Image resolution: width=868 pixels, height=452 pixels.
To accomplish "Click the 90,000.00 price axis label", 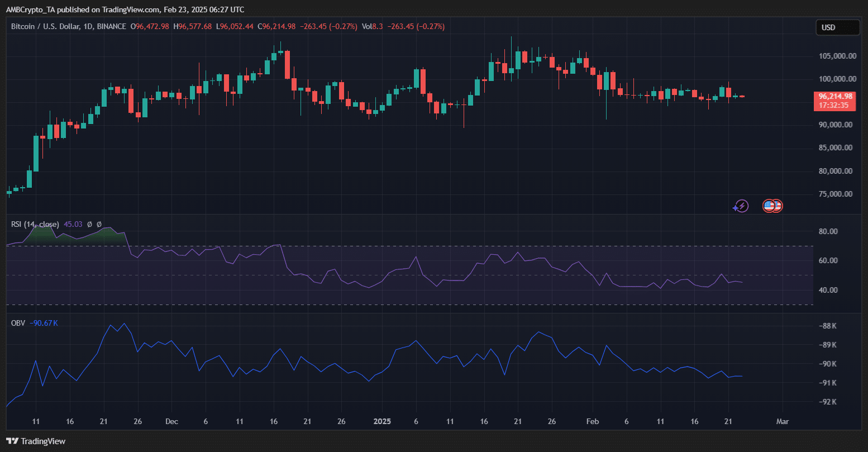I will tap(836, 125).
